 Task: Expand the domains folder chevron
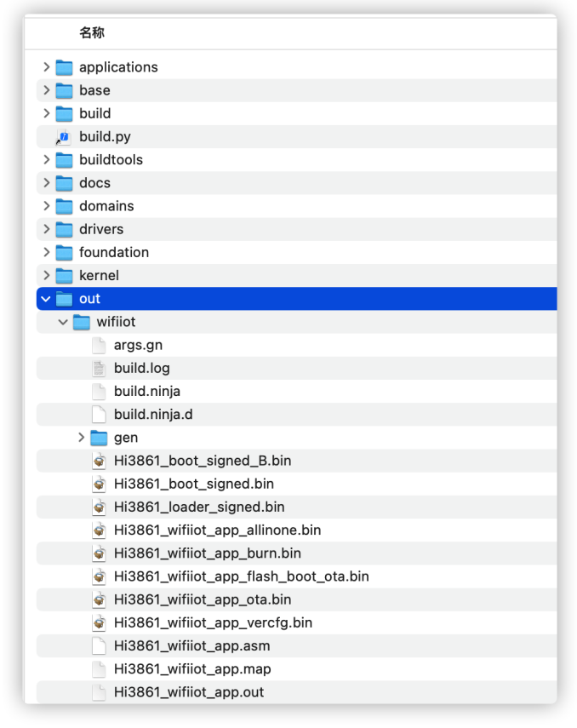[47, 207]
